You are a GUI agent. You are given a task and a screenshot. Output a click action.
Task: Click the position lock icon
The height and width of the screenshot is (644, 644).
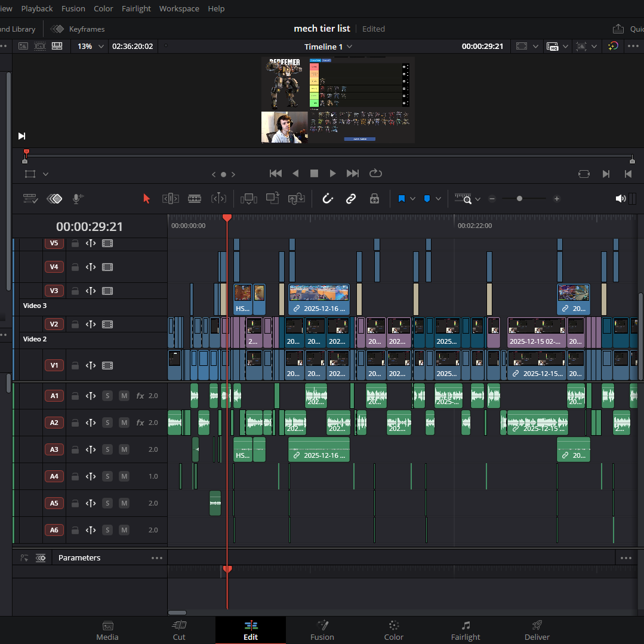(374, 199)
